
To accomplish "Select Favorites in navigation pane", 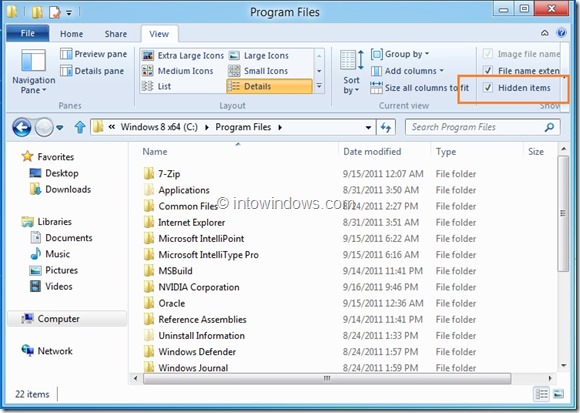I will click(x=48, y=157).
